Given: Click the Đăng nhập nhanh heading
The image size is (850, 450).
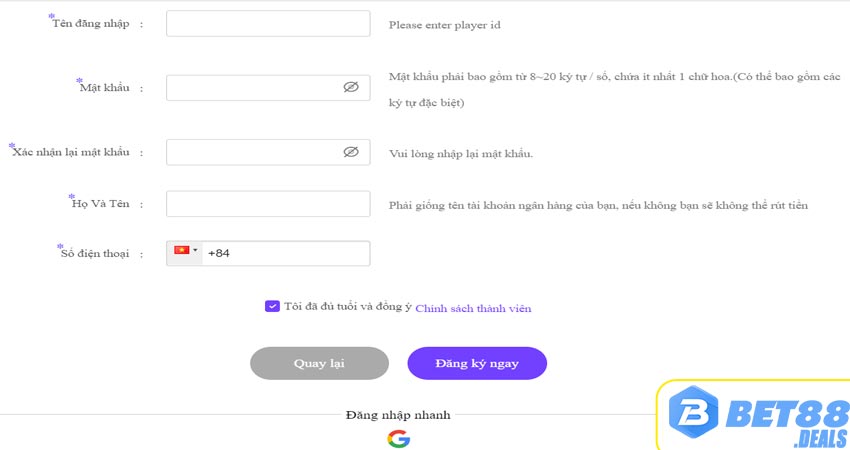Looking at the screenshot, I should (x=398, y=415).
